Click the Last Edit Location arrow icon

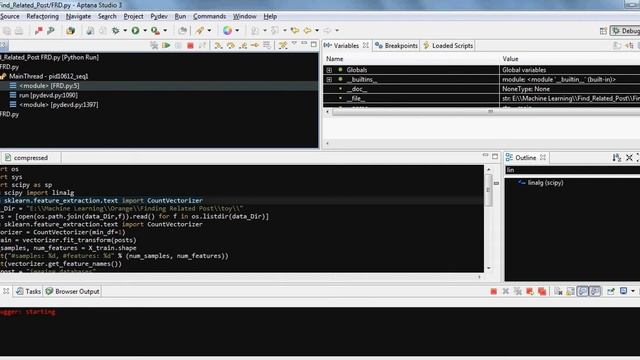coord(295,30)
